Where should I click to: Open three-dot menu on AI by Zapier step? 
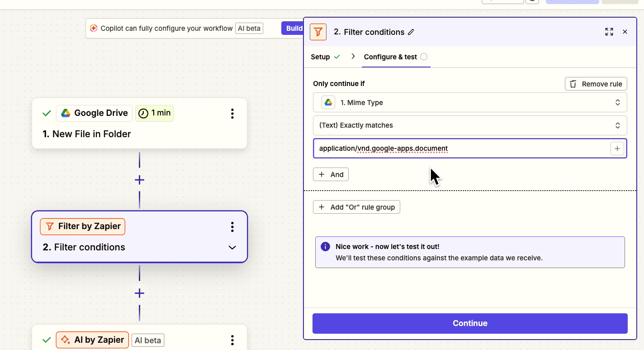pos(232,340)
